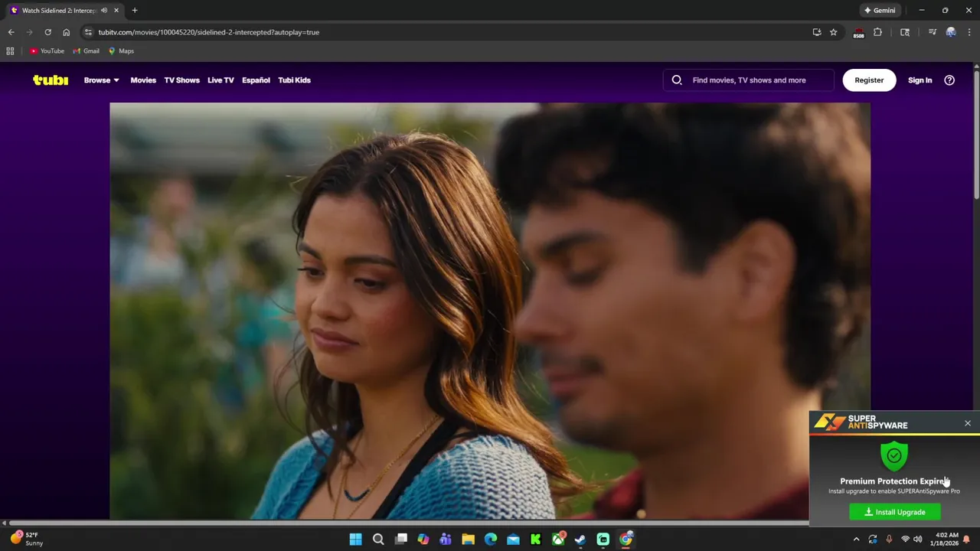View site information icon in address bar
This screenshot has width=980, height=551.
(x=89, y=32)
